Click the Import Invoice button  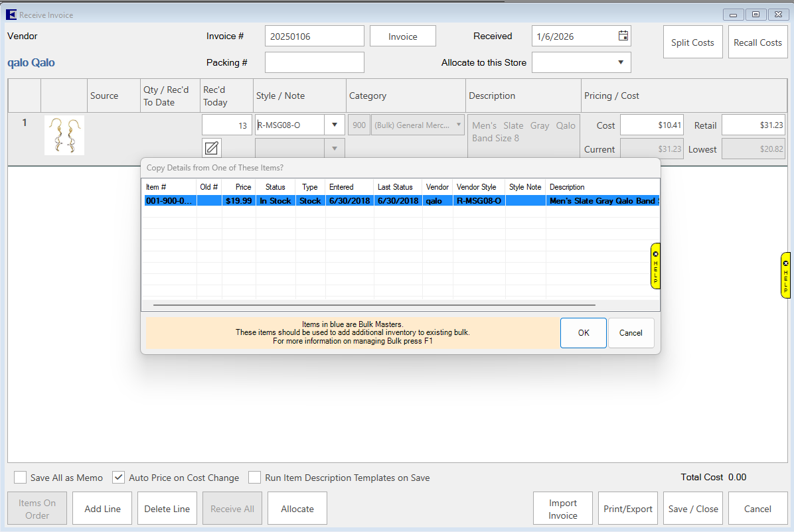click(x=562, y=509)
